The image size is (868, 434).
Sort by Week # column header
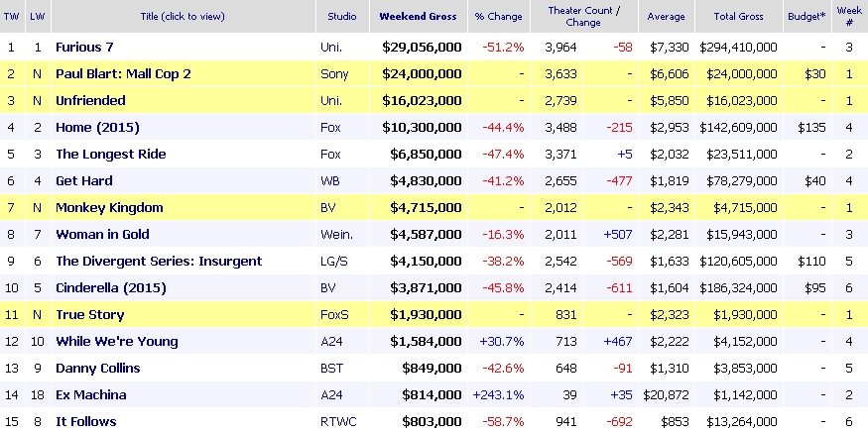pos(849,17)
